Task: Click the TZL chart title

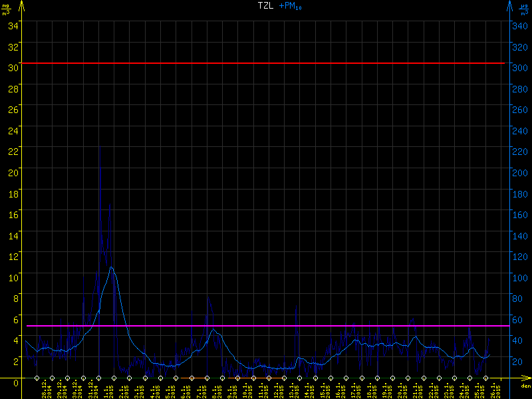Action: pyautogui.click(x=265, y=6)
